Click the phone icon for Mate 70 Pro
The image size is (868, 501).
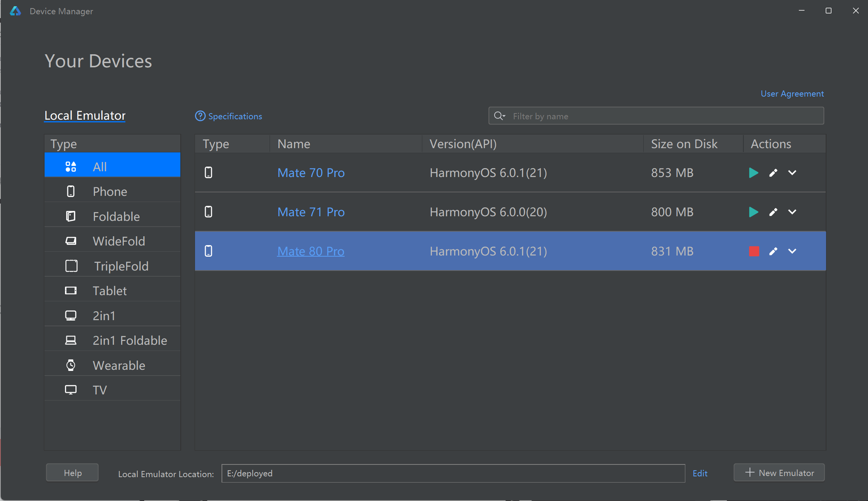point(208,173)
